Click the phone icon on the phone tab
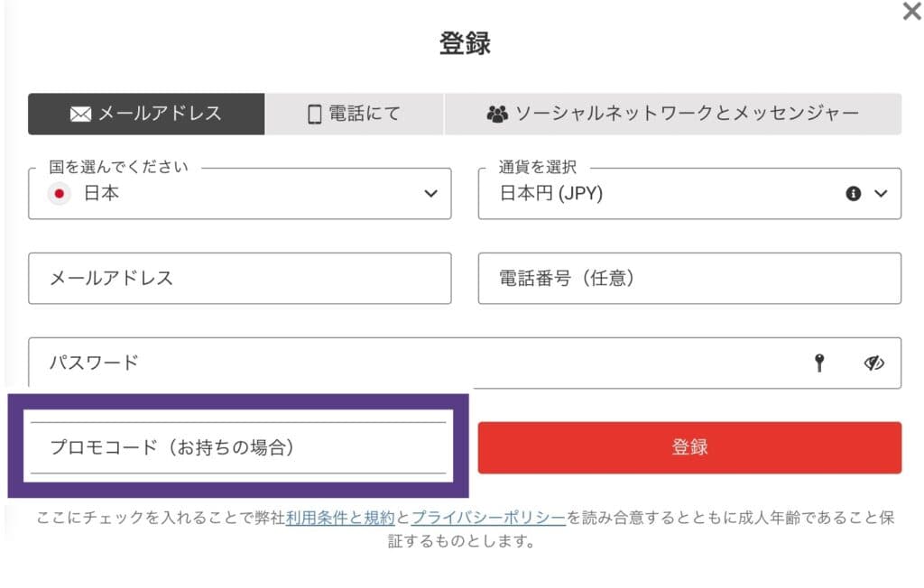The height and width of the screenshot is (588, 924). coord(315,115)
